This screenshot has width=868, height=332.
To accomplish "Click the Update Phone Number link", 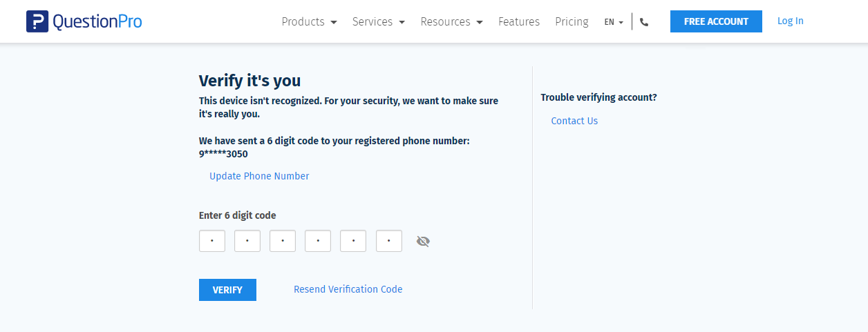I will click(x=259, y=176).
